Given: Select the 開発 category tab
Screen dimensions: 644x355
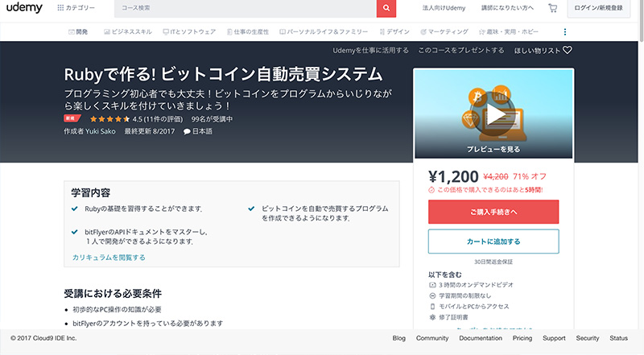Looking at the screenshot, I should (78, 31).
